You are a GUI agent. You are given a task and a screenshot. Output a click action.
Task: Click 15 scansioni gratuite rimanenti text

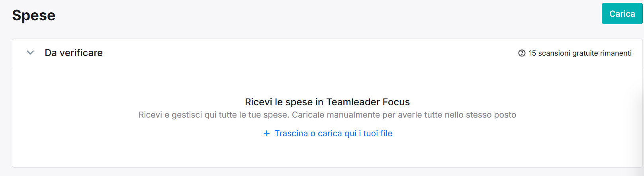pyautogui.click(x=580, y=53)
